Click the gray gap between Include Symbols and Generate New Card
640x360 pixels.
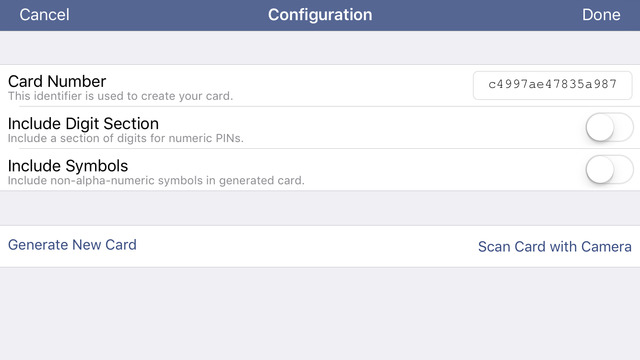point(320,208)
